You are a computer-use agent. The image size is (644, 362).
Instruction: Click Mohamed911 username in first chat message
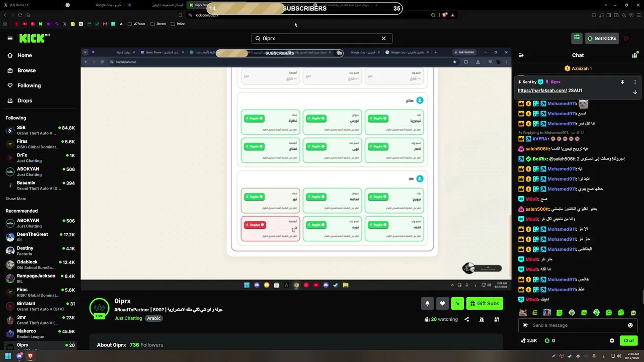pyautogui.click(x=561, y=104)
